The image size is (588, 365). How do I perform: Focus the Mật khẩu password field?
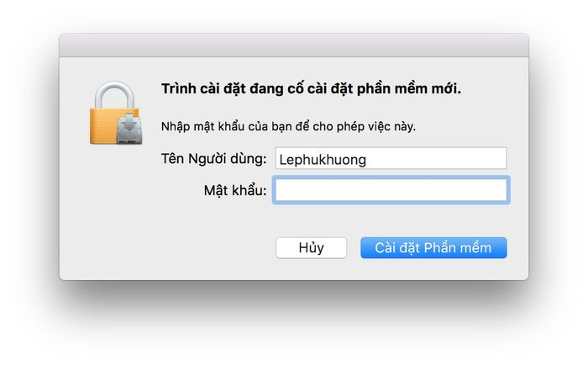[x=391, y=191]
